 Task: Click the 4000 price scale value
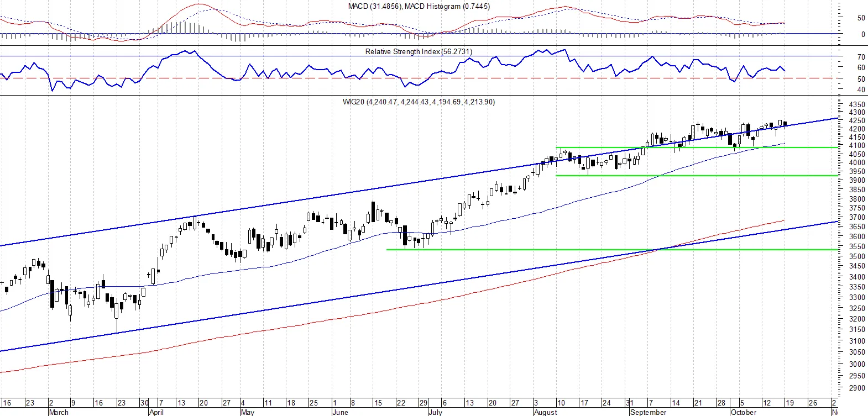coord(857,163)
